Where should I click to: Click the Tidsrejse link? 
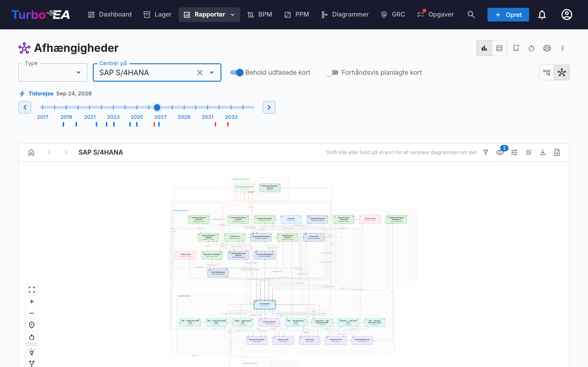(x=41, y=93)
